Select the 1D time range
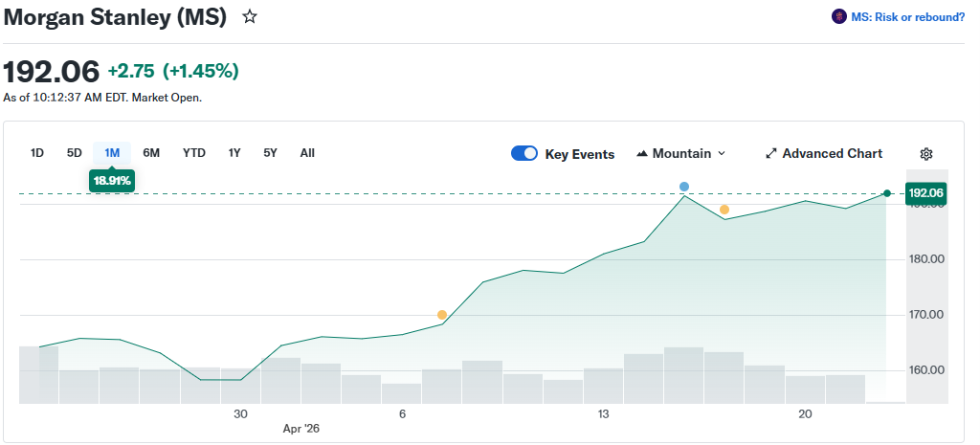The height and width of the screenshot is (445, 980). 37,153
